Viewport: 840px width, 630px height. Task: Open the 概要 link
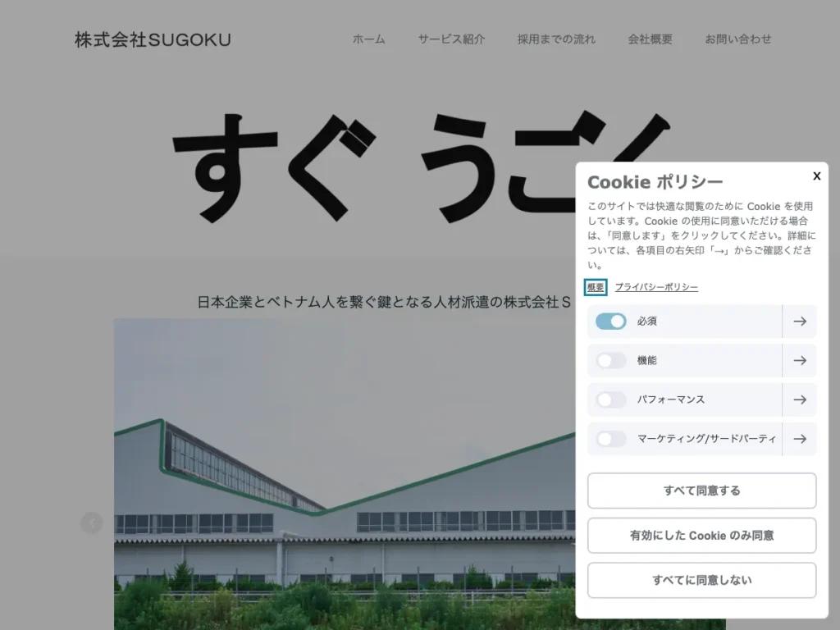596,287
